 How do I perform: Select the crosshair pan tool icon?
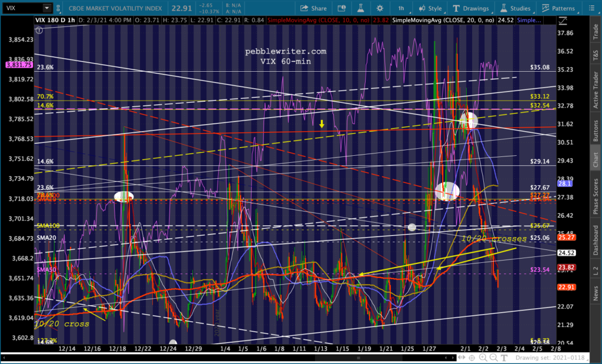[x=472, y=358]
